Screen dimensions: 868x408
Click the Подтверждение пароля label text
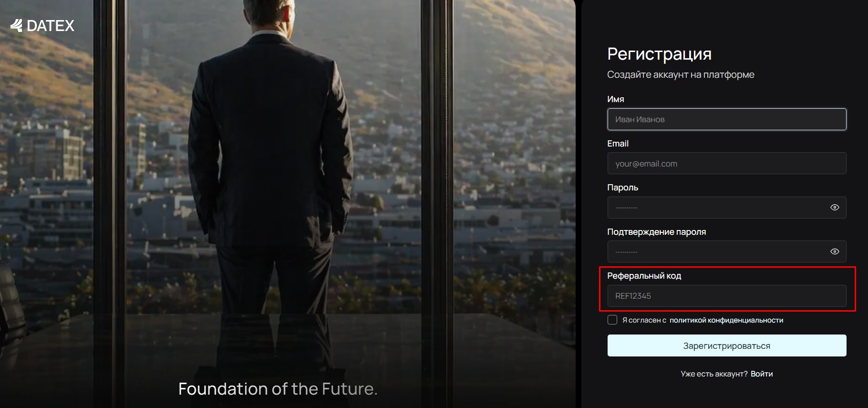656,232
